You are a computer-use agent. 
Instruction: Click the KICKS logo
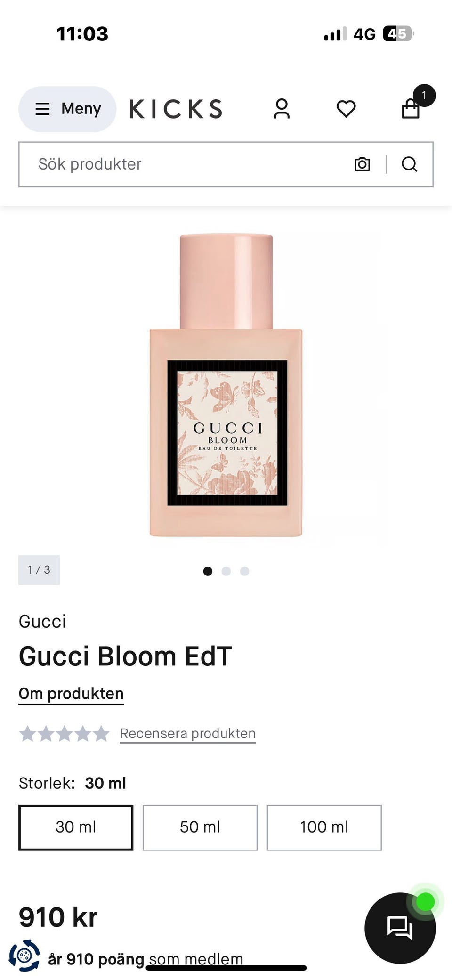pos(176,109)
